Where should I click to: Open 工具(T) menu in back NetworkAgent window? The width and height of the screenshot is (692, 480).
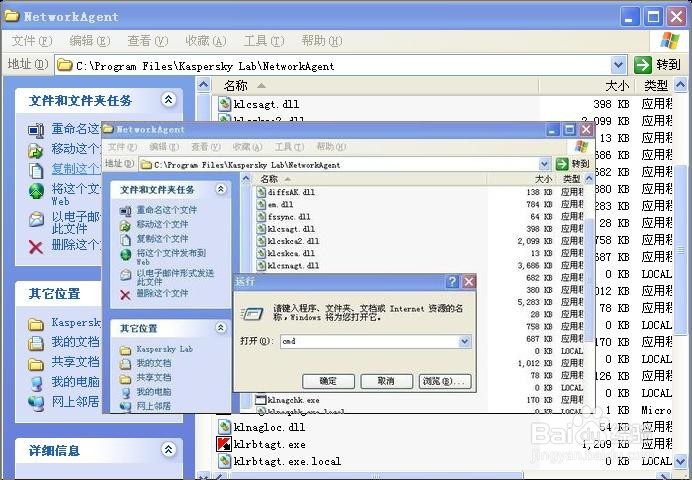pos(264,41)
